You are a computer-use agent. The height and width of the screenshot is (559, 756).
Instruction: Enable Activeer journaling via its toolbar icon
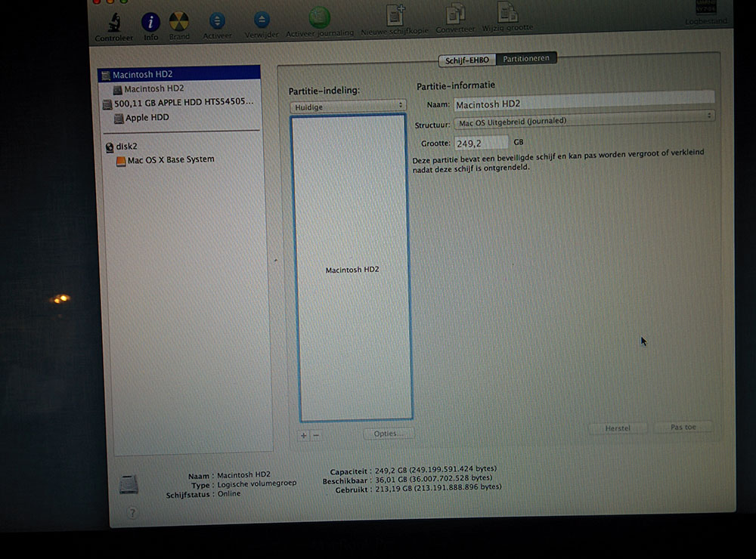(x=319, y=17)
